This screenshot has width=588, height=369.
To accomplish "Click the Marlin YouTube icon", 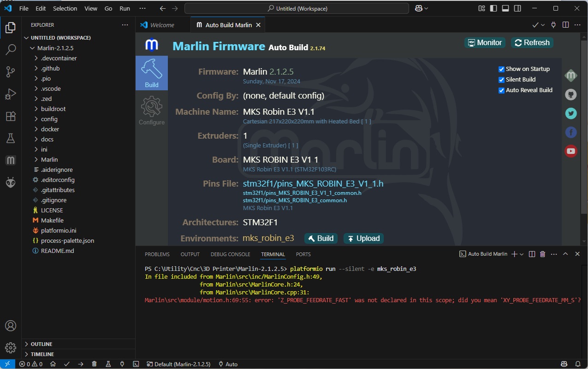I will coord(571,151).
